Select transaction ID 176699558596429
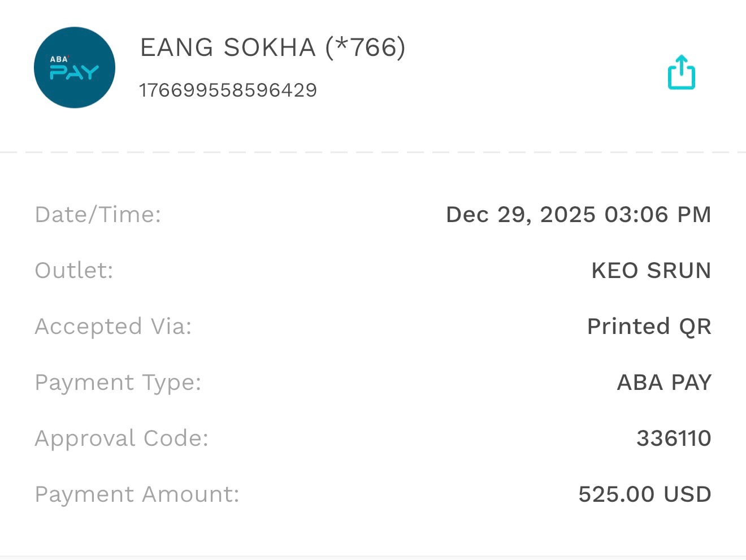 (228, 90)
